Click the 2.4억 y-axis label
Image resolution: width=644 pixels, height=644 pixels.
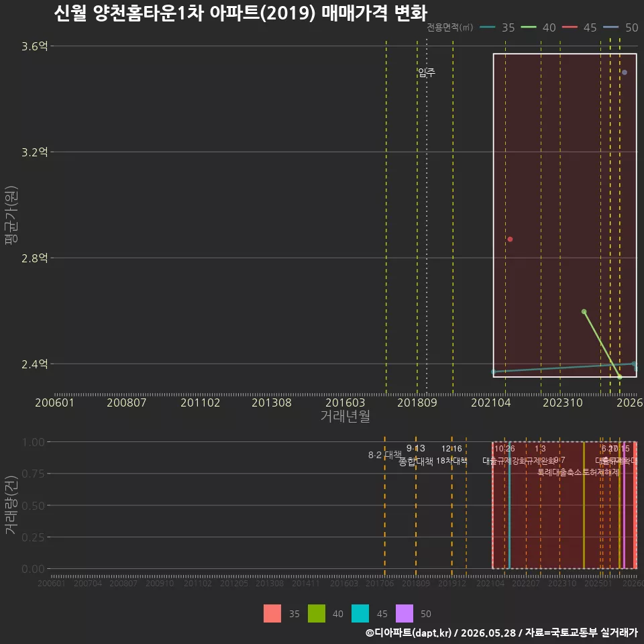coord(34,364)
